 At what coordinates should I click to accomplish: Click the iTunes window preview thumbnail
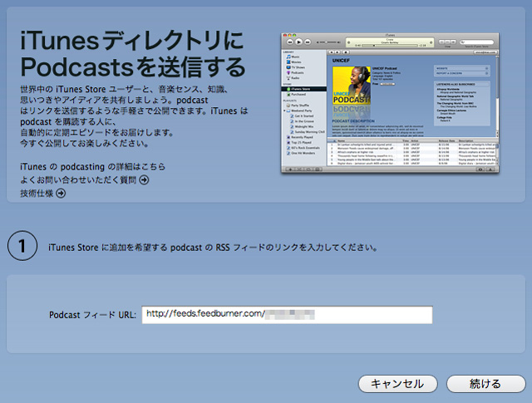pos(390,103)
